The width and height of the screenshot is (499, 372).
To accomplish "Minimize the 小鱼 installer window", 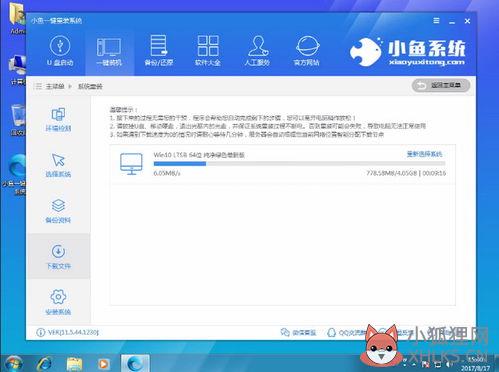I will click(x=452, y=21).
